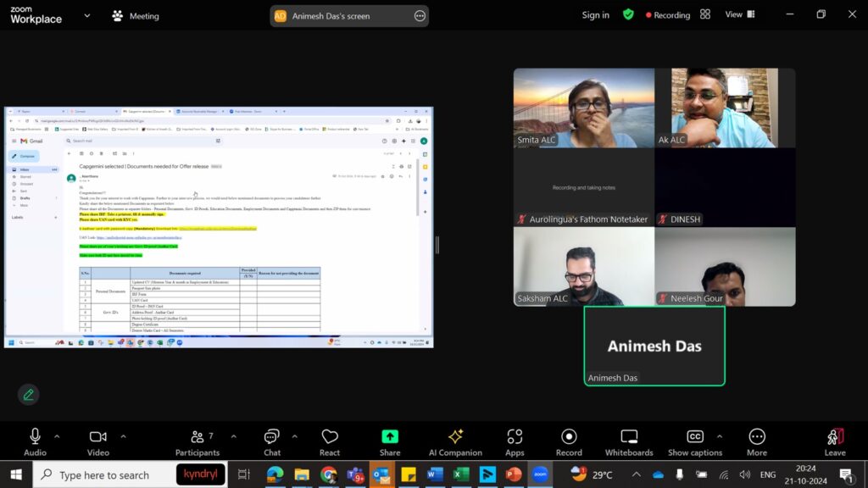The width and height of the screenshot is (868, 488).
Task: Open the Chat panel
Action: 272,441
